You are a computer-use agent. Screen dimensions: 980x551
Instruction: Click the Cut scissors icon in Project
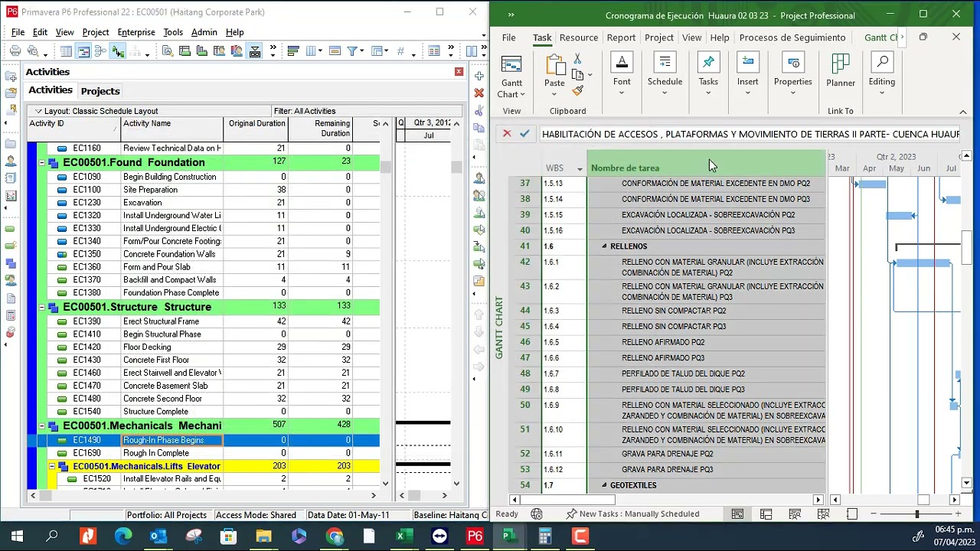pos(577,59)
